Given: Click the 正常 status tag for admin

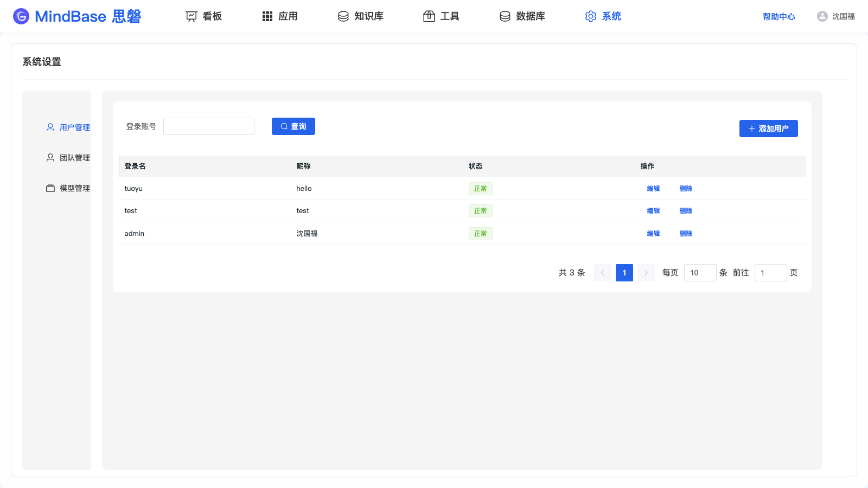Looking at the screenshot, I should (x=481, y=234).
